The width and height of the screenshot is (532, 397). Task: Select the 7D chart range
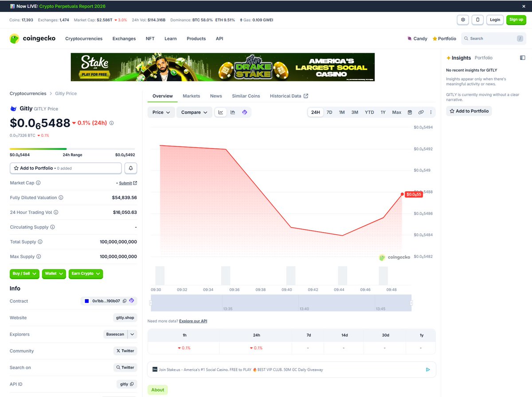click(x=329, y=112)
